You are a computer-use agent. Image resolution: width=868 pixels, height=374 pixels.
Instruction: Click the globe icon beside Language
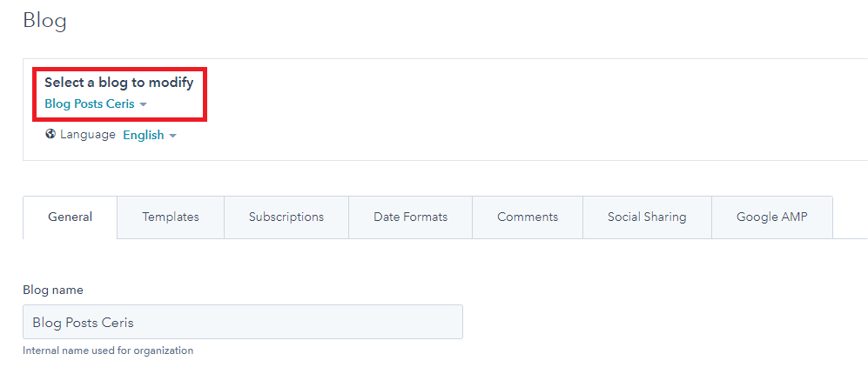[x=50, y=135]
